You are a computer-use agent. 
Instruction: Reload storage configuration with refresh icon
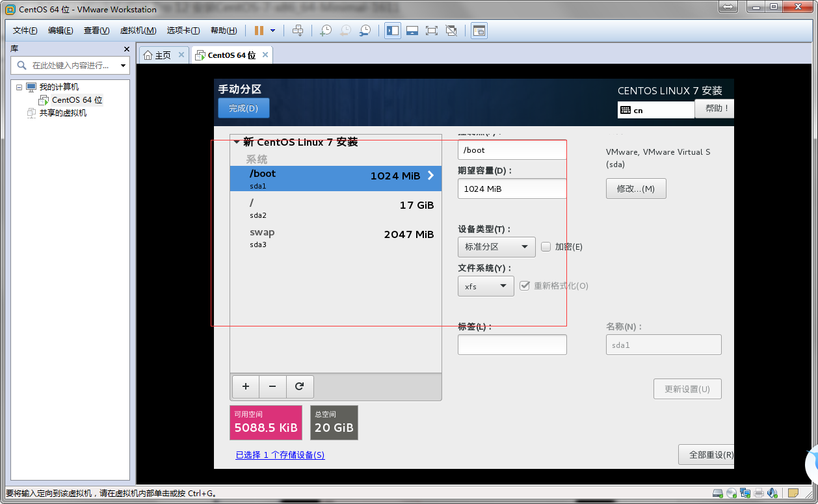[300, 386]
